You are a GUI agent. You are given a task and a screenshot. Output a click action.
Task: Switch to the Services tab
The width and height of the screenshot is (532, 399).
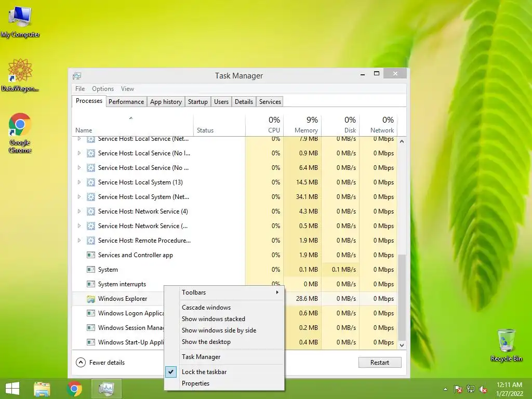[x=270, y=102]
